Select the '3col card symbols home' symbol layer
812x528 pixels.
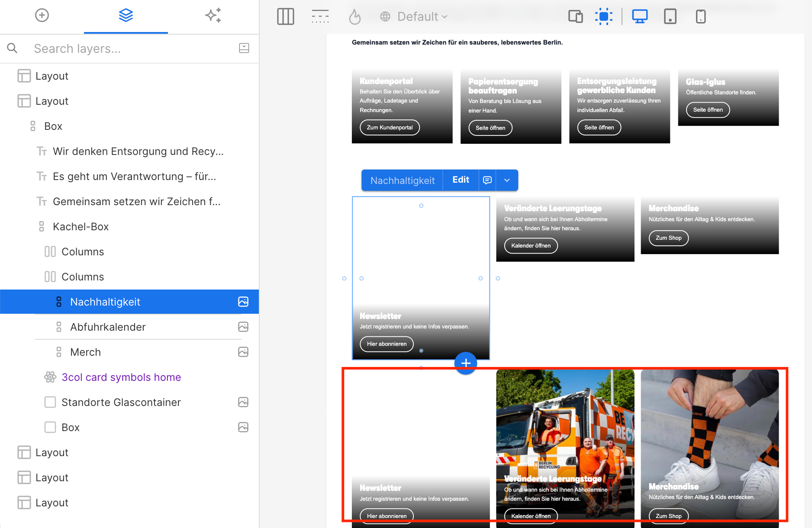(130, 377)
